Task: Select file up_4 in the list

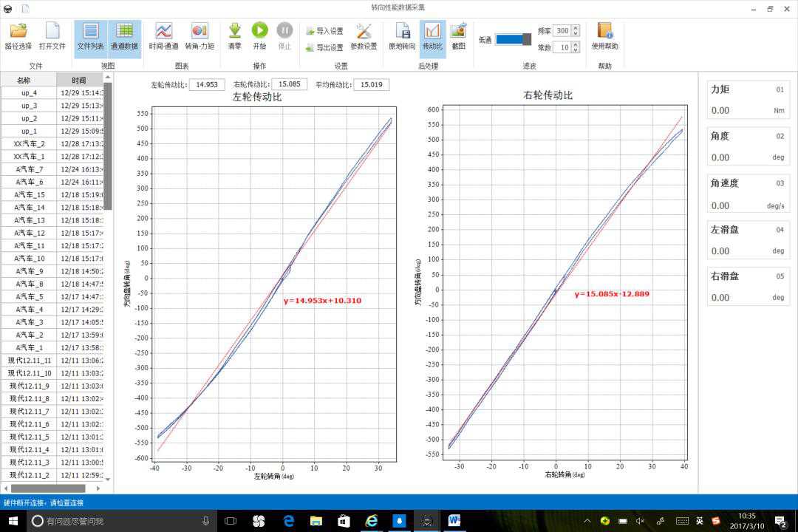Action: (x=29, y=93)
